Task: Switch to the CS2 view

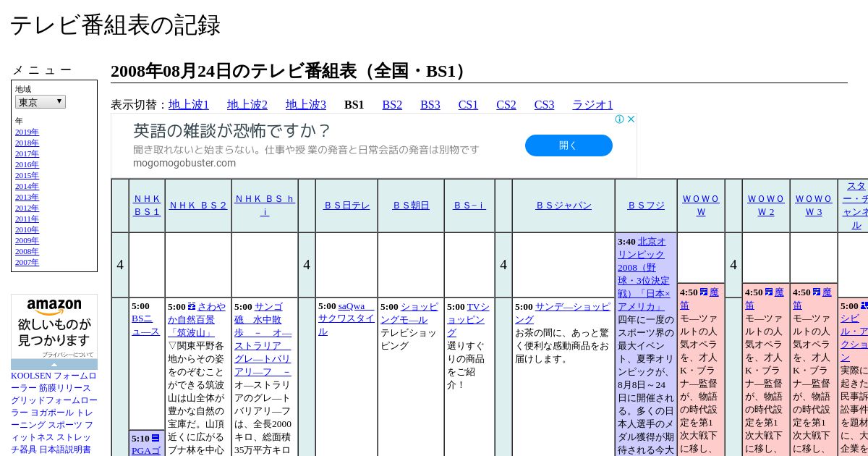Action: [x=506, y=105]
